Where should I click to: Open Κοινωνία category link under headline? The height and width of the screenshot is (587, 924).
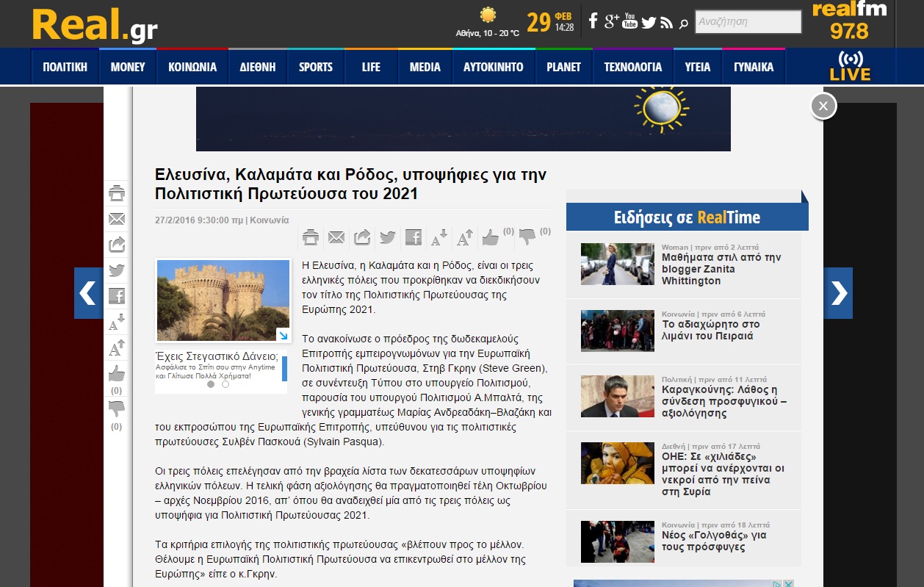click(270, 220)
